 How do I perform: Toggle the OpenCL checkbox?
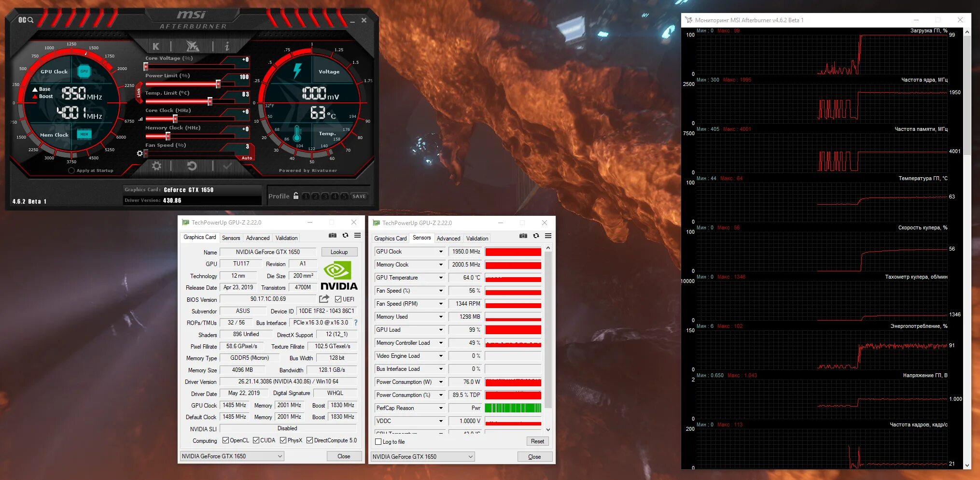coord(225,440)
